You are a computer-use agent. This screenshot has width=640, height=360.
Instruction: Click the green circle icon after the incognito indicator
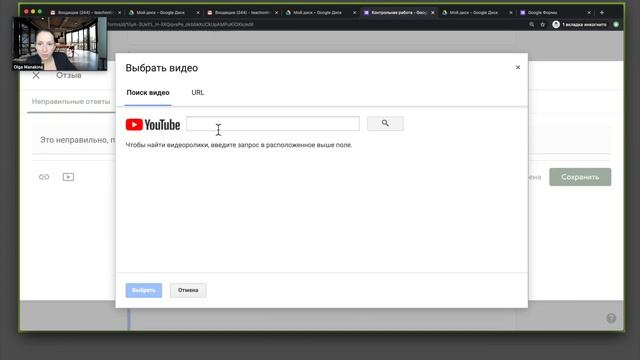[616, 24]
